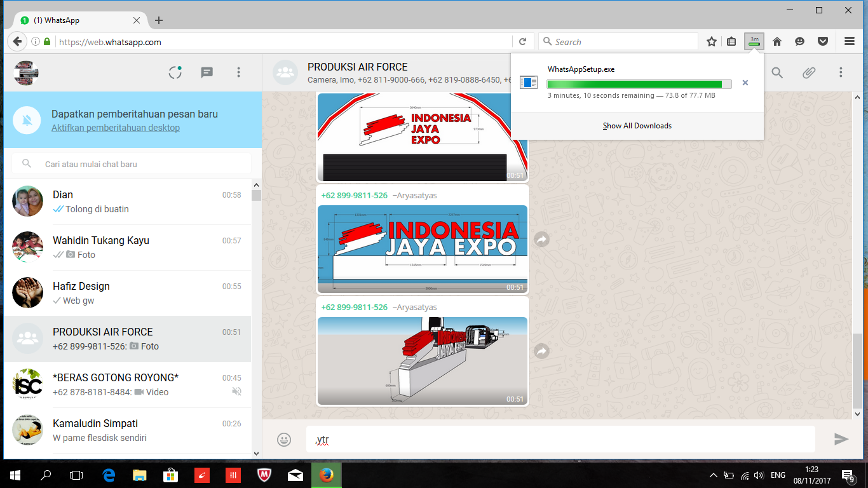Click the site security padlock icon
The height and width of the screenshot is (488, 868).
pos(47,42)
